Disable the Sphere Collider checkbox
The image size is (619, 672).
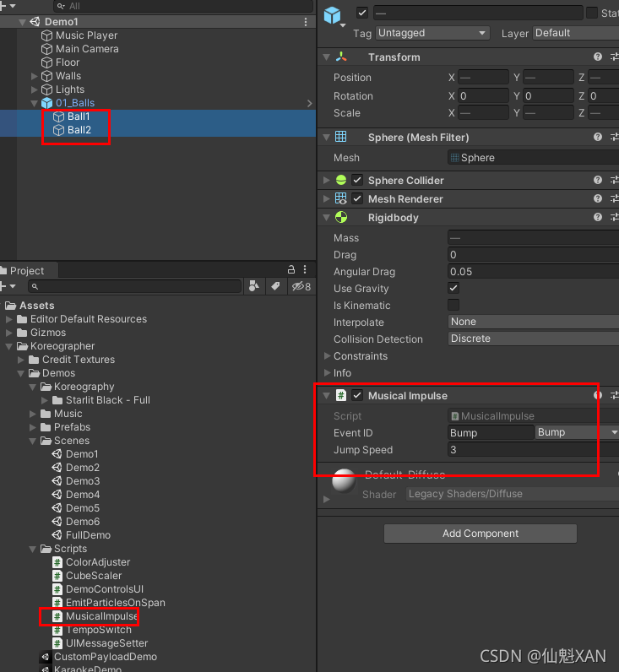click(x=357, y=180)
